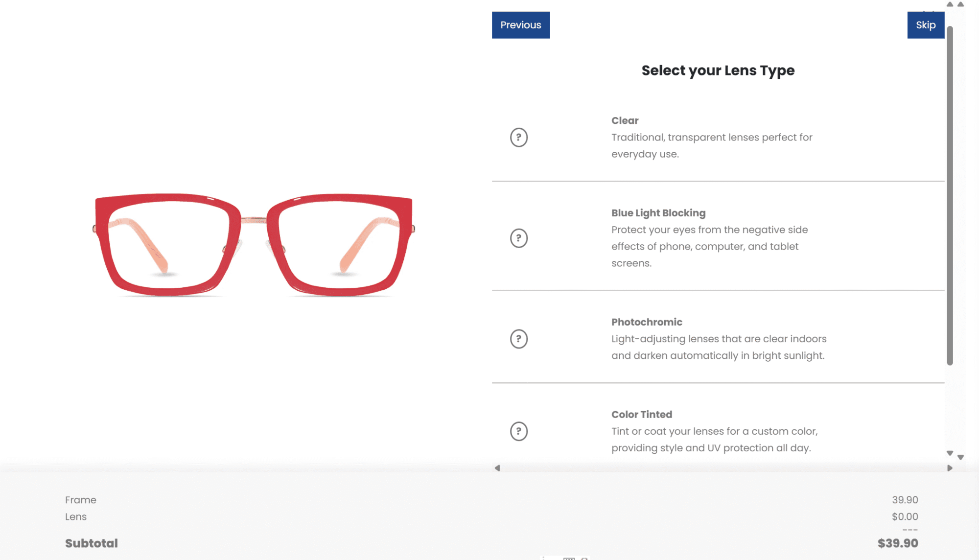The width and height of the screenshot is (979, 560).
Task: Click the inner scroll-down arrow of lens panel
Action: click(950, 453)
